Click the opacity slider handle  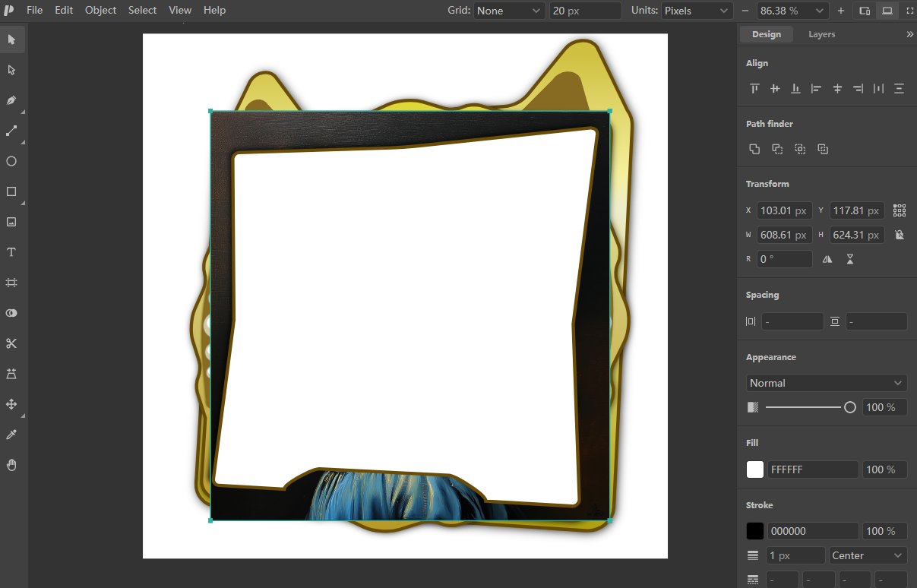point(850,407)
